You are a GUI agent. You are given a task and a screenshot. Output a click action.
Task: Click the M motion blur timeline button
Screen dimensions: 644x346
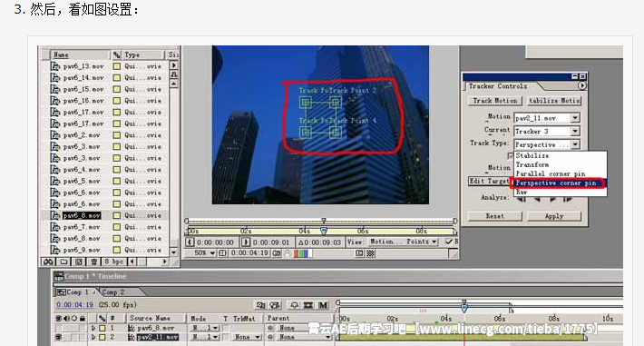(323, 305)
